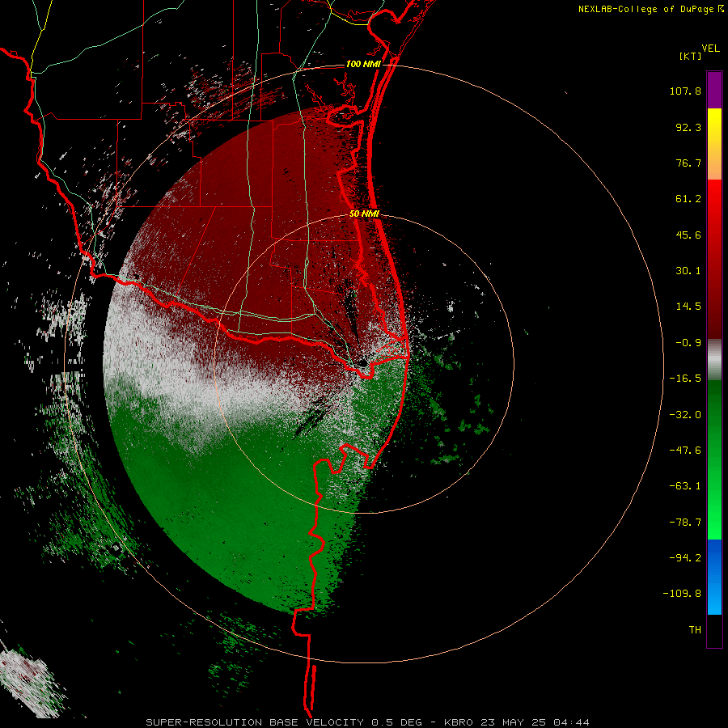Click the [KT] units label
This screenshot has height=728, width=728.
691,56
